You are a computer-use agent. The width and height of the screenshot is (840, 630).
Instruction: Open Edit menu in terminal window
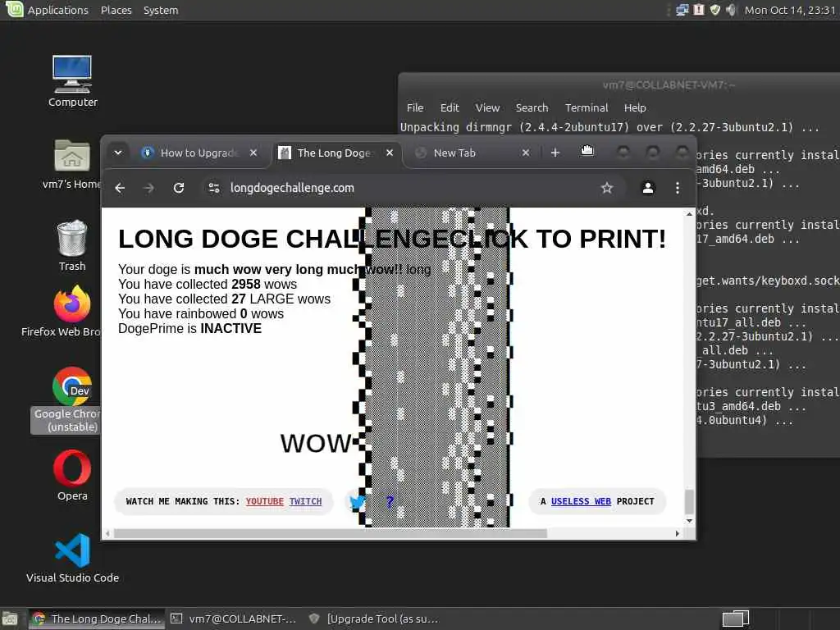[x=450, y=107]
